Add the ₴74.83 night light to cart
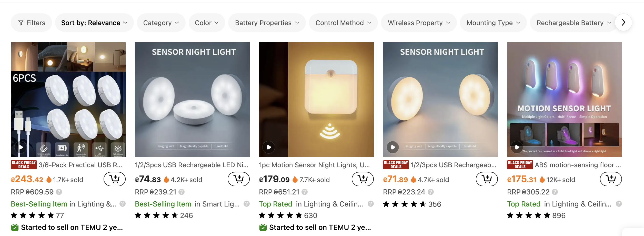644x236 pixels. pyautogui.click(x=238, y=179)
